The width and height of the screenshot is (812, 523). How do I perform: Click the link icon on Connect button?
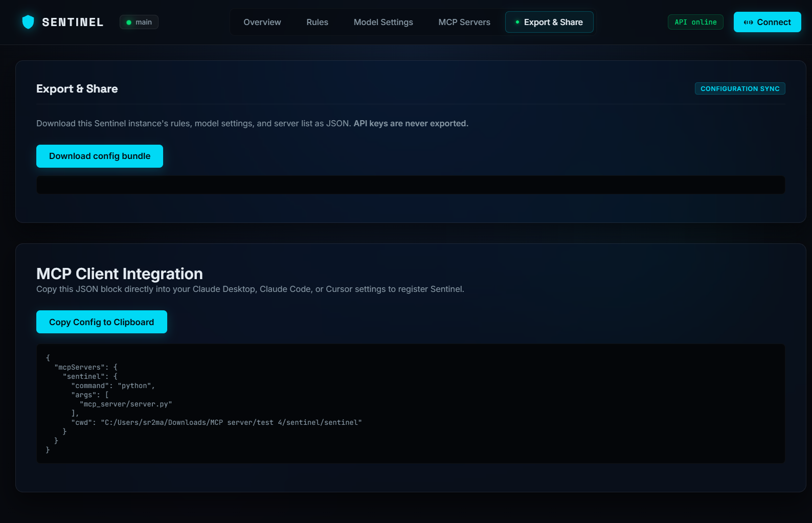pos(748,22)
